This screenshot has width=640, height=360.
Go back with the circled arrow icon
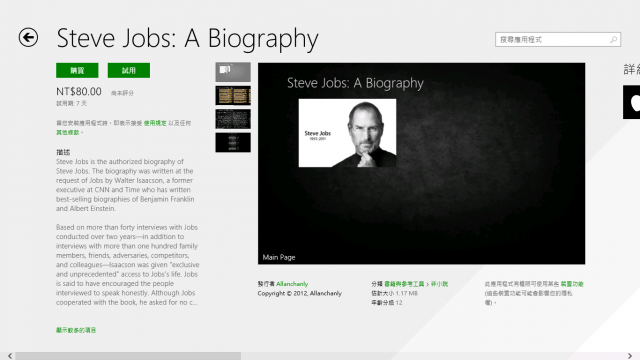click(x=28, y=38)
